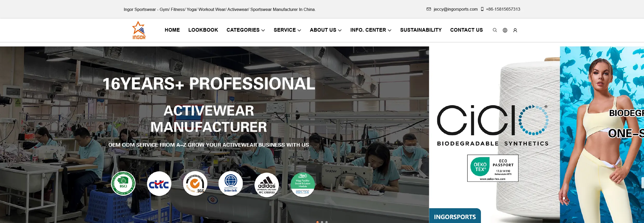Open the Sustainability menu item
This screenshot has width=644, height=223.
point(421,30)
